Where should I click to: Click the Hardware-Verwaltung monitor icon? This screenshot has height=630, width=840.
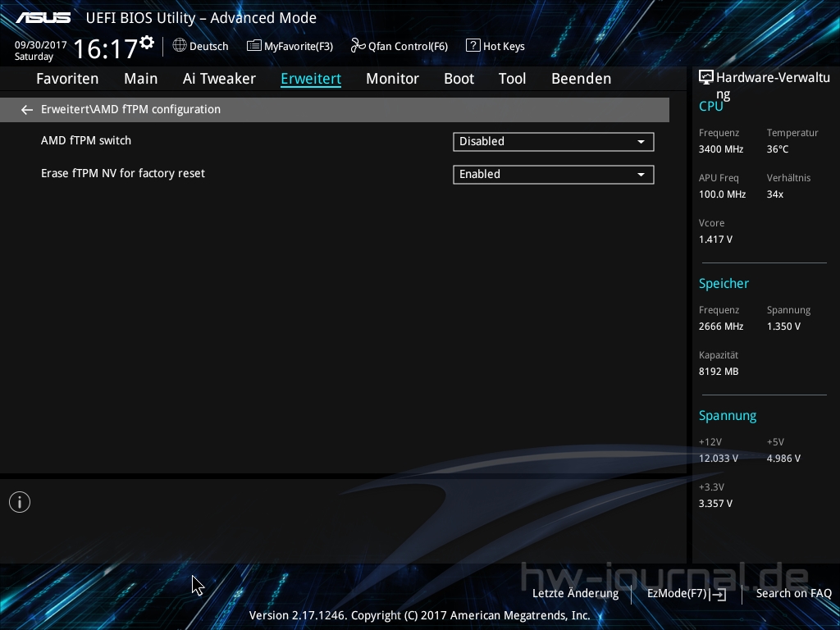click(706, 78)
